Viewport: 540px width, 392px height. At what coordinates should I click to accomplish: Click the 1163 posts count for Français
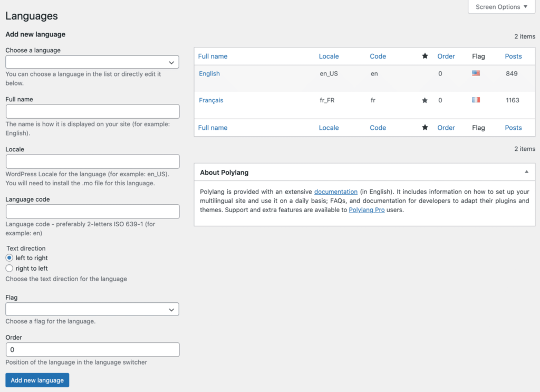click(512, 100)
